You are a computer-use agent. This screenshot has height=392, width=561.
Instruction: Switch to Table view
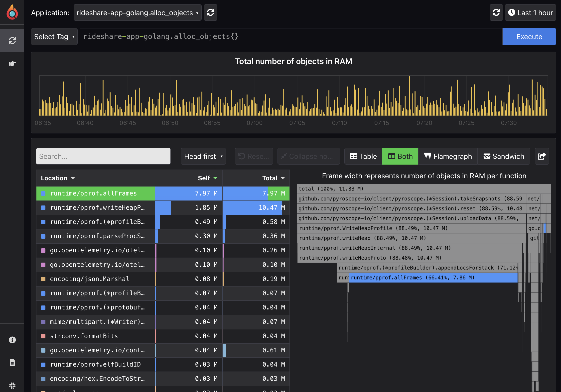[x=363, y=156]
